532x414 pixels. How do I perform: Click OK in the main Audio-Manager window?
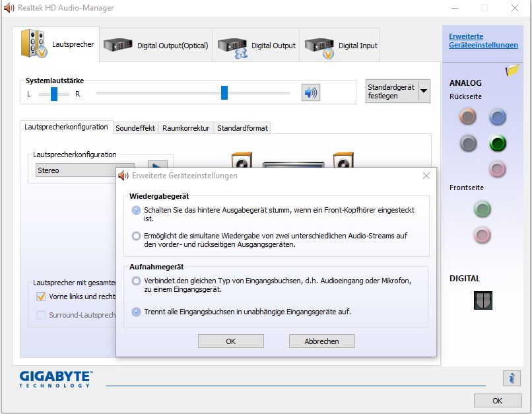pyautogui.click(x=498, y=400)
